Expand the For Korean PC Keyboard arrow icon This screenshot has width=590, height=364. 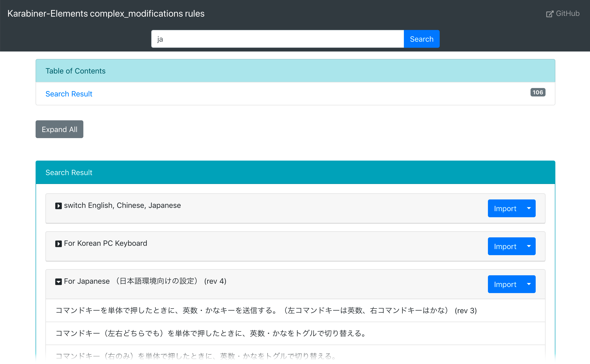[59, 244]
